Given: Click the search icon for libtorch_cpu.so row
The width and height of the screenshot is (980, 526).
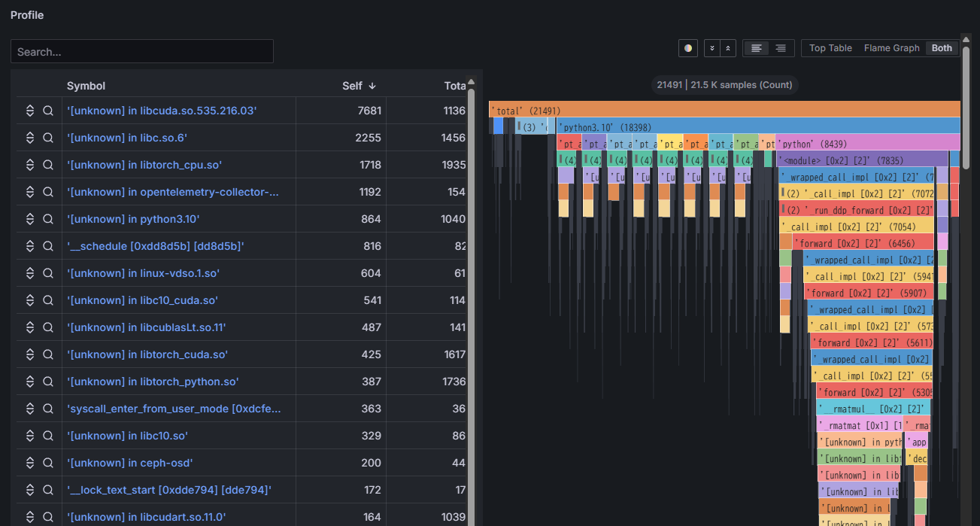Looking at the screenshot, I should point(48,165).
